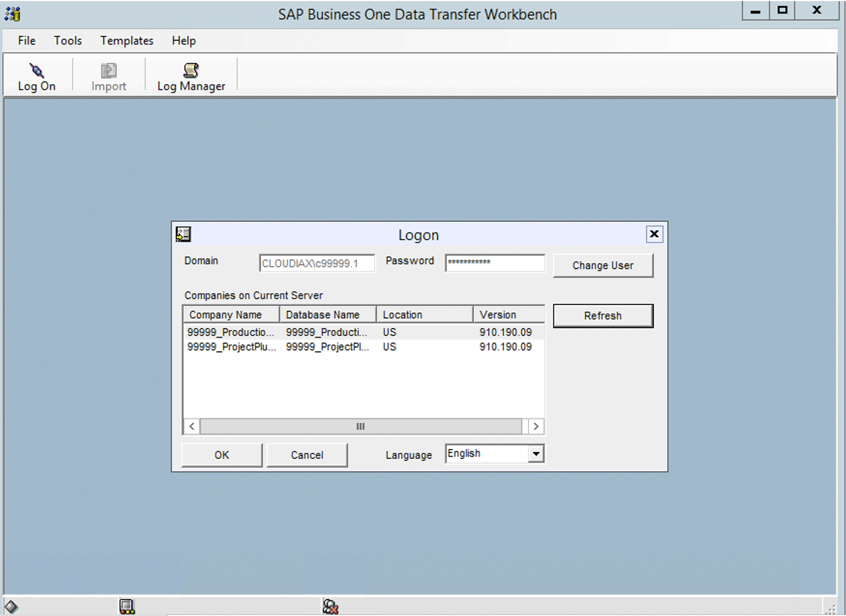Click the Database Name column header
Screen dimensions: 846x616
click(328, 314)
